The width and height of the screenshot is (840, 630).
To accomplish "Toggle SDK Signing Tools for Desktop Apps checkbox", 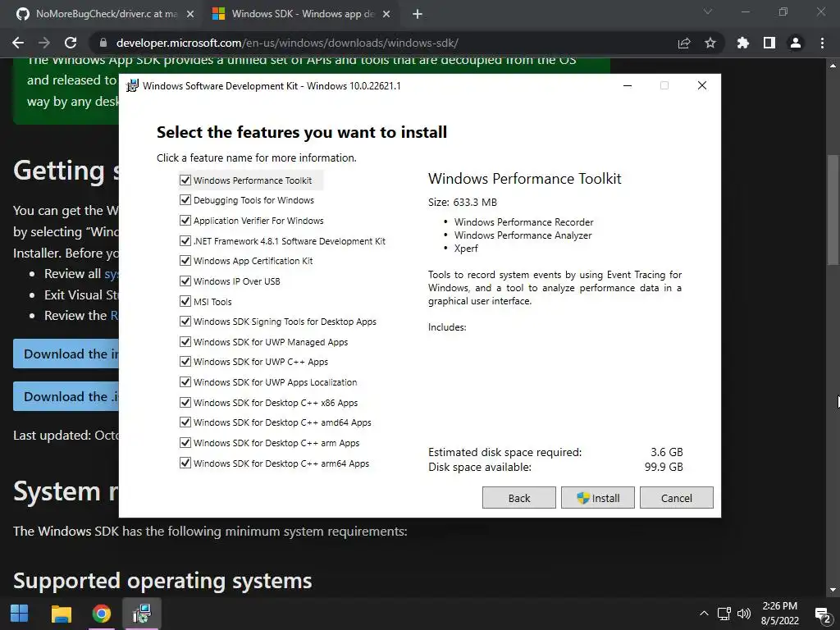I will click(x=185, y=321).
